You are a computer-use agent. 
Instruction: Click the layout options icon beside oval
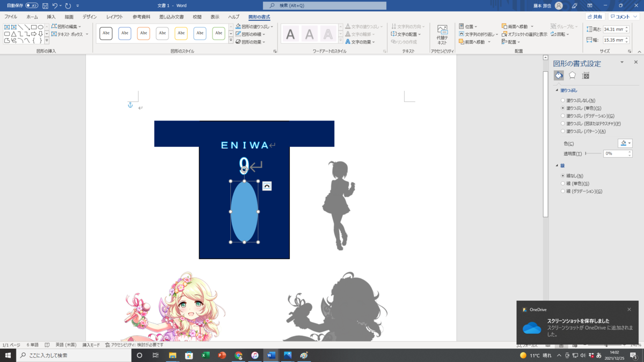[x=267, y=186]
